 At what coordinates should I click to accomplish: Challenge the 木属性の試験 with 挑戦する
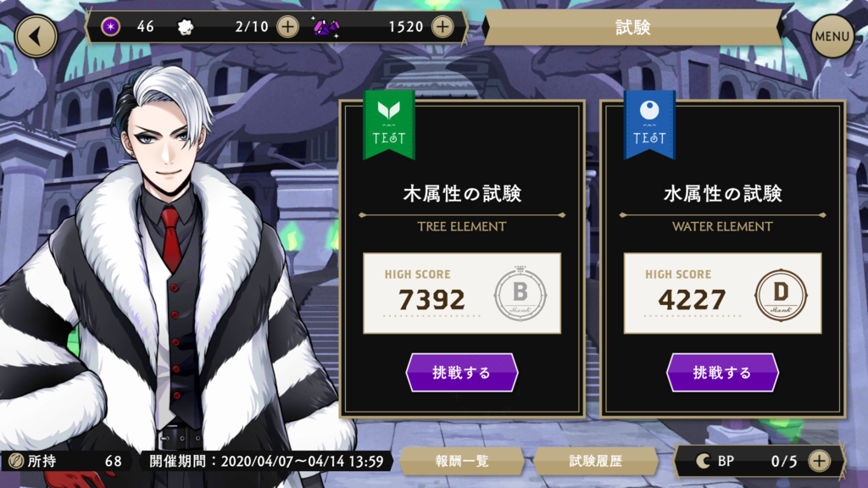(462, 373)
